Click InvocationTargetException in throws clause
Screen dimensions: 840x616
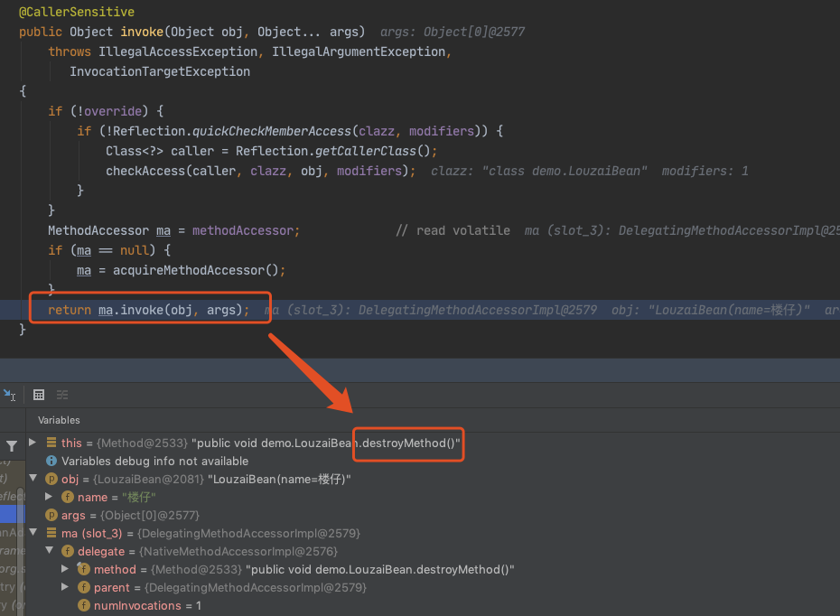(x=160, y=71)
